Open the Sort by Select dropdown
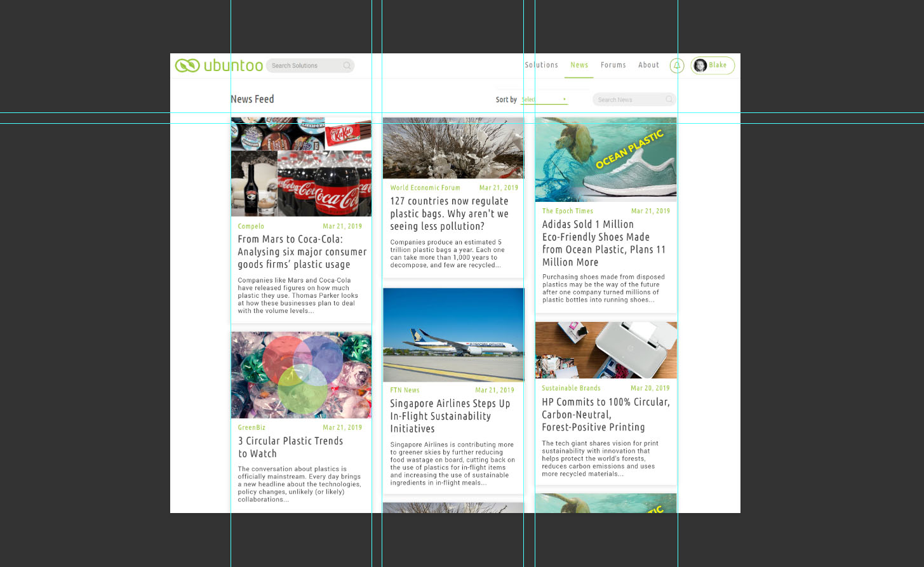 [x=544, y=100]
